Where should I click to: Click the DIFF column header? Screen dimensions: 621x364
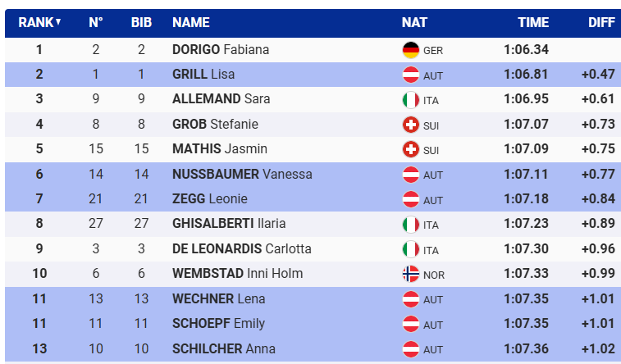click(x=601, y=23)
